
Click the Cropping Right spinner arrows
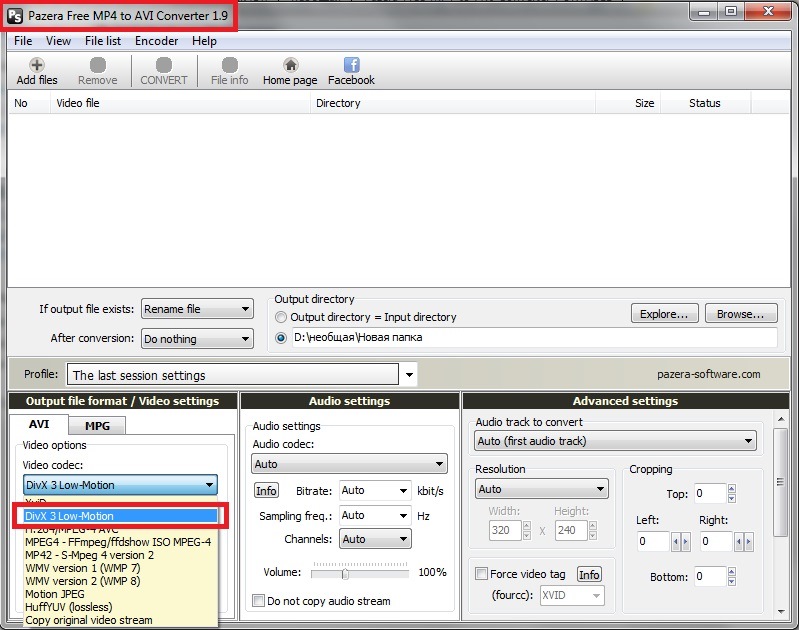[x=743, y=541]
